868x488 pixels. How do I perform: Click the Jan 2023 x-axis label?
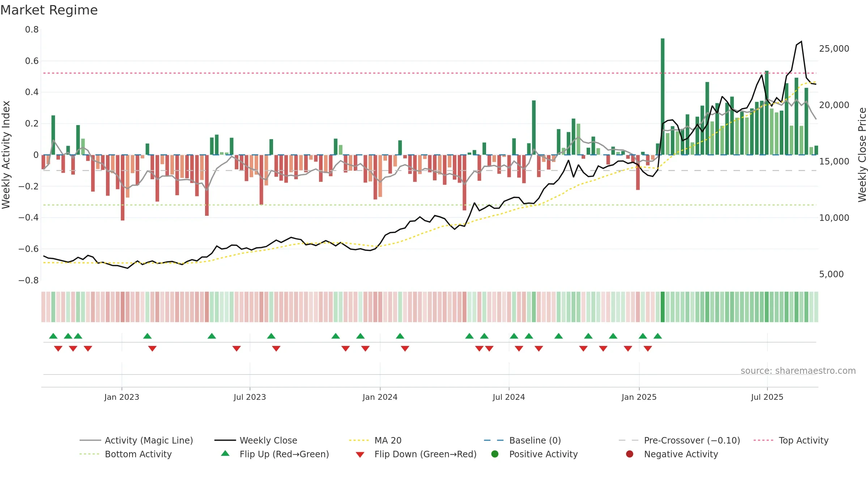[122, 397]
